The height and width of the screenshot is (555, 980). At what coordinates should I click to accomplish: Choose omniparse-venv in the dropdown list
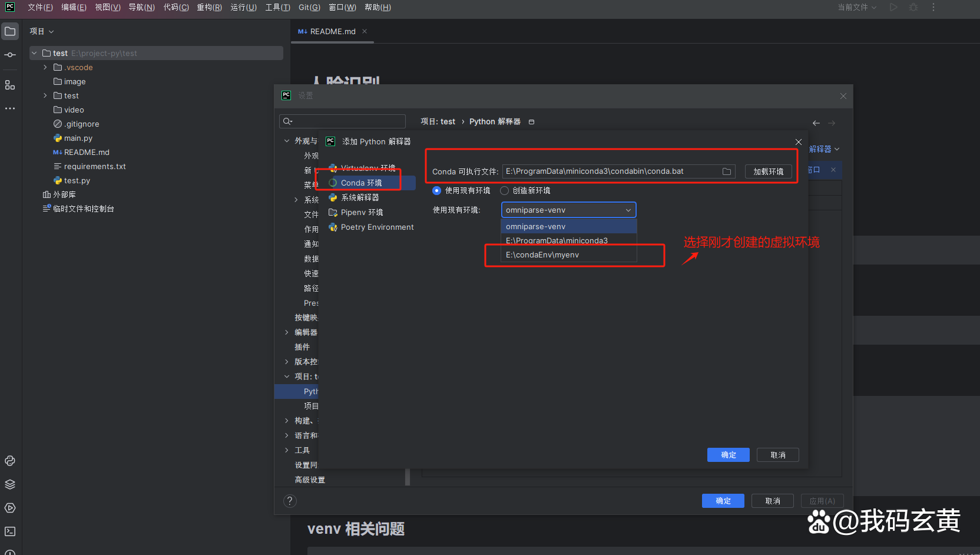click(x=569, y=226)
